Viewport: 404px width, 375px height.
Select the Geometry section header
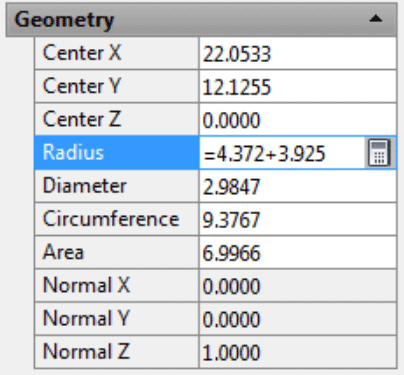(x=201, y=20)
